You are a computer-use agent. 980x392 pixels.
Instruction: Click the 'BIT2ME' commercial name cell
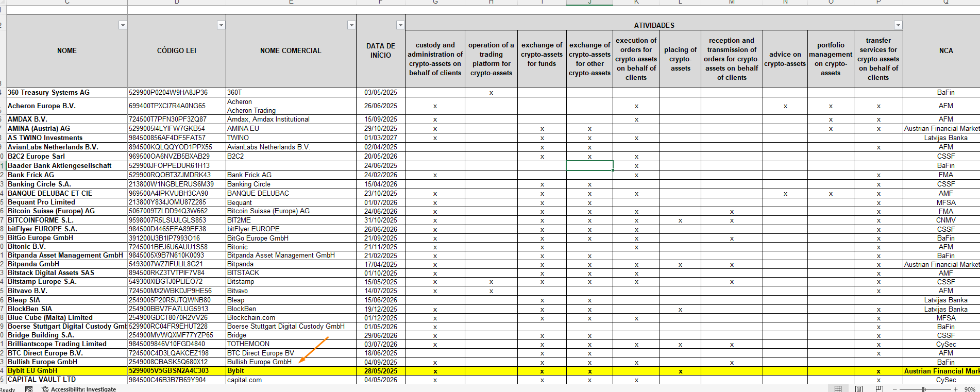(291, 220)
